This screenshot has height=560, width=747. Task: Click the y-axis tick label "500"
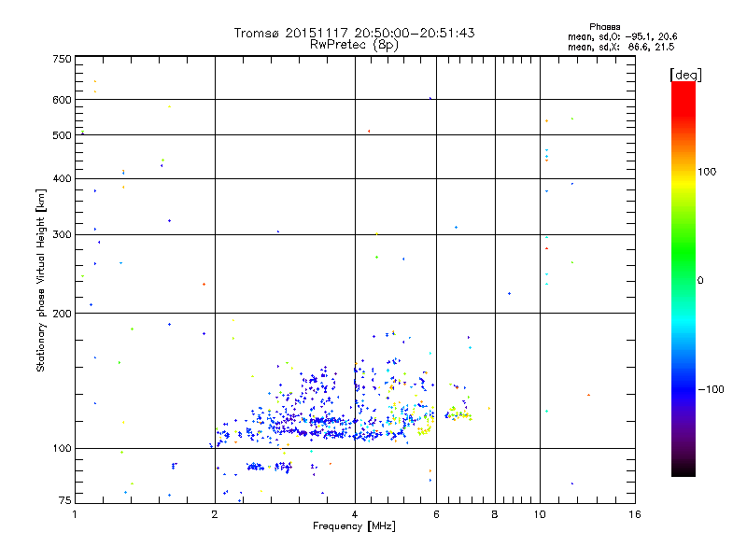coord(62,135)
